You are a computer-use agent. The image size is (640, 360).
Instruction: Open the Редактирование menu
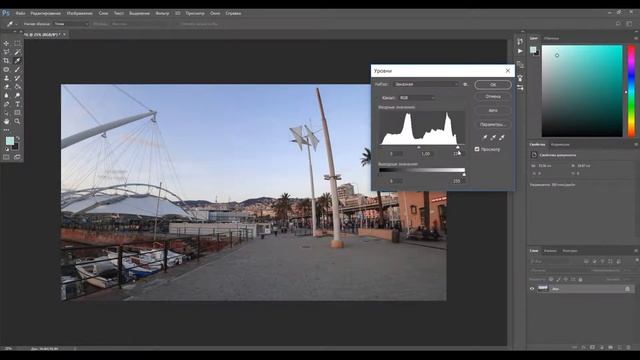click(x=45, y=13)
